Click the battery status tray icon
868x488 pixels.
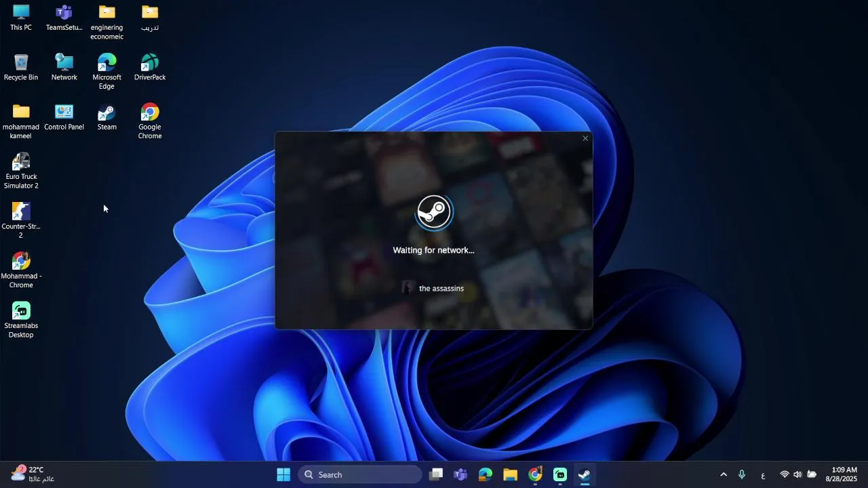(812, 474)
